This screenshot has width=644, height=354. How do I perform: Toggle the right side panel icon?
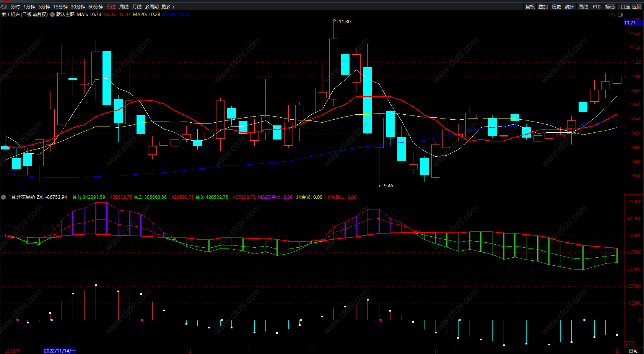(x=620, y=15)
